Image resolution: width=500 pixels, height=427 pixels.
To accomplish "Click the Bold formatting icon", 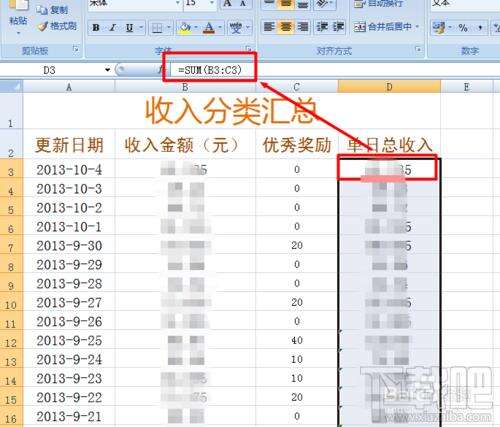I will point(96,28).
